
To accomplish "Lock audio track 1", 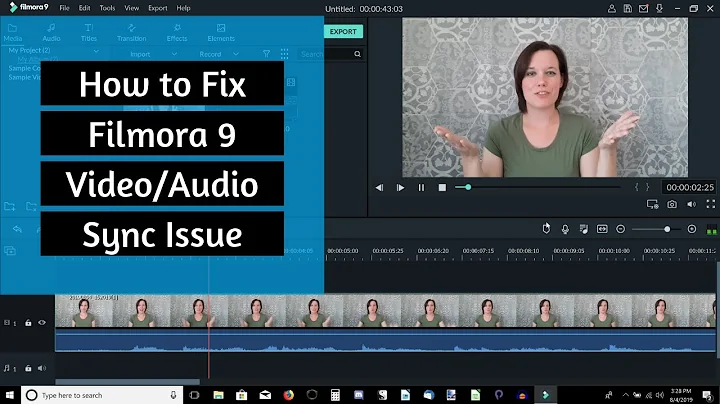I will (x=28, y=368).
